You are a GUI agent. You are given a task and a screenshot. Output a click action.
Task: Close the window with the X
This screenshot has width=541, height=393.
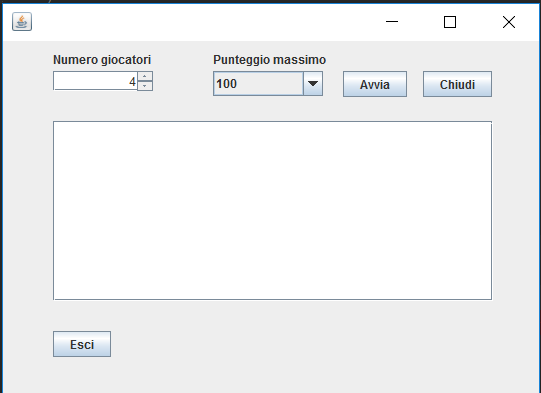pyautogui.click(x=509, y=22)
